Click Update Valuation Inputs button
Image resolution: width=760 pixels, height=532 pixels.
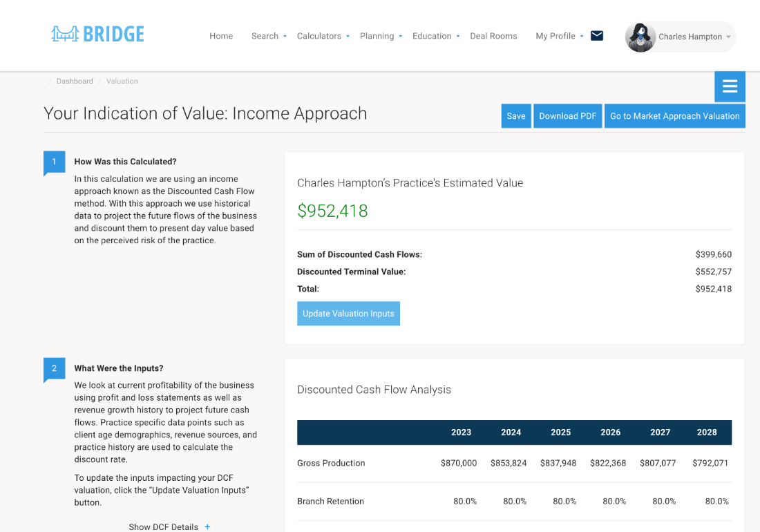pos(348,314)
